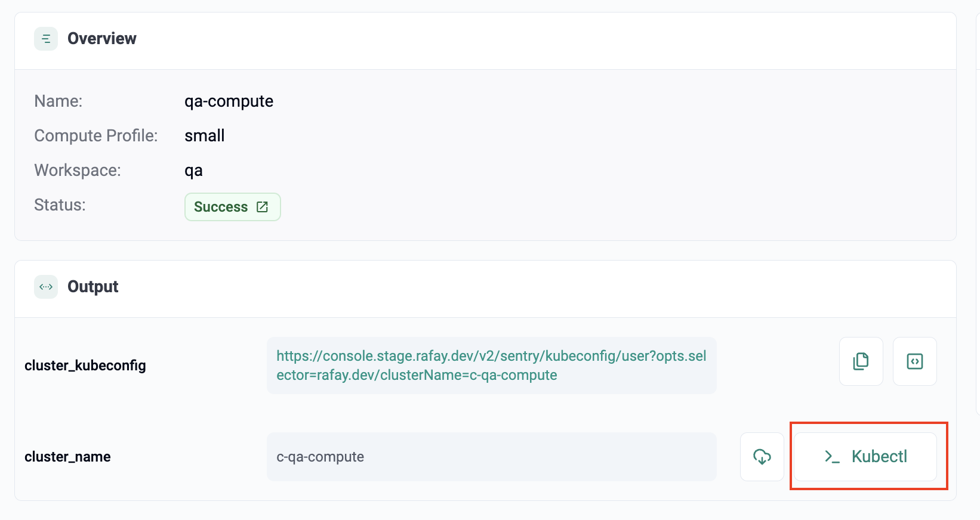This screenshot has height=520, width=980.
Task: Click the qa-compute name value
Action: pyautogui.click(x=229, y=101)
